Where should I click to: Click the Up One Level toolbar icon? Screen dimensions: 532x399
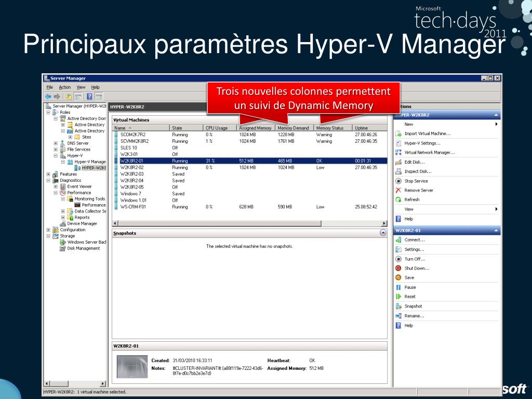[69, 97]
